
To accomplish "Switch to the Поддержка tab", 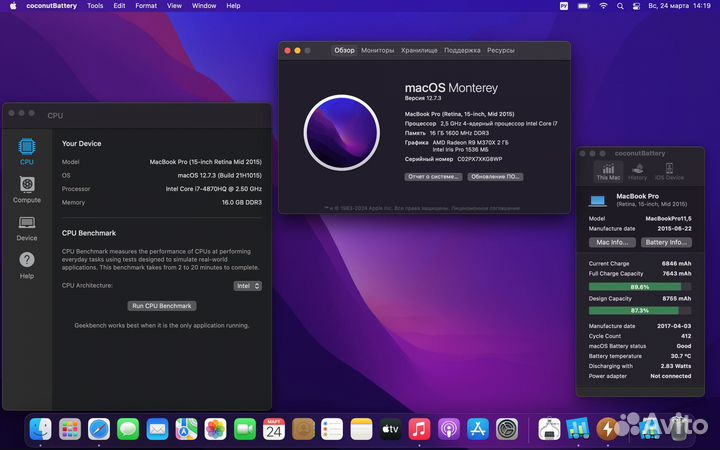I will click(462, 51).
